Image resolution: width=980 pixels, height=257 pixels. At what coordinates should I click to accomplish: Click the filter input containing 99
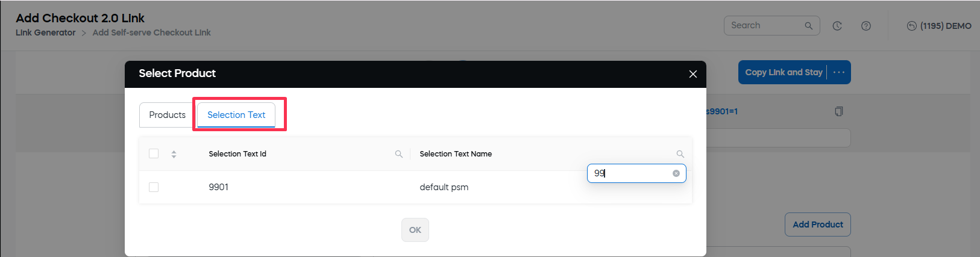[630, 173]
